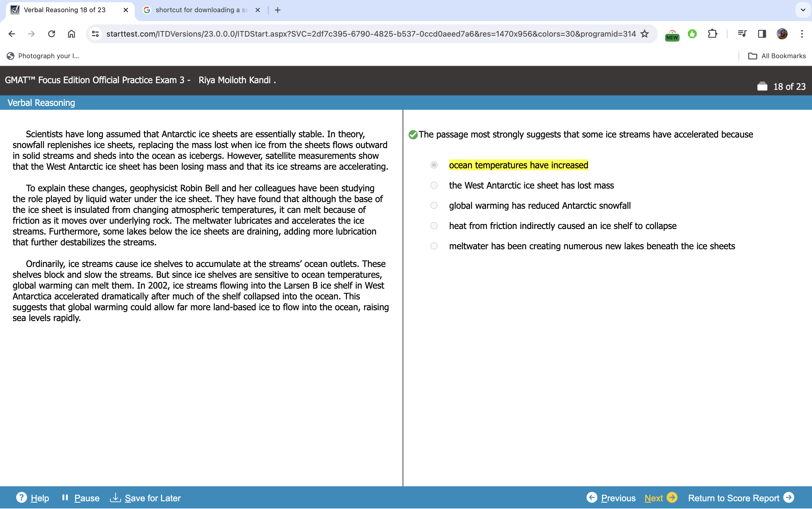Click the Help question mark icon
The height and width of the screenshot is (509, 812).
(x=21, y=497)
